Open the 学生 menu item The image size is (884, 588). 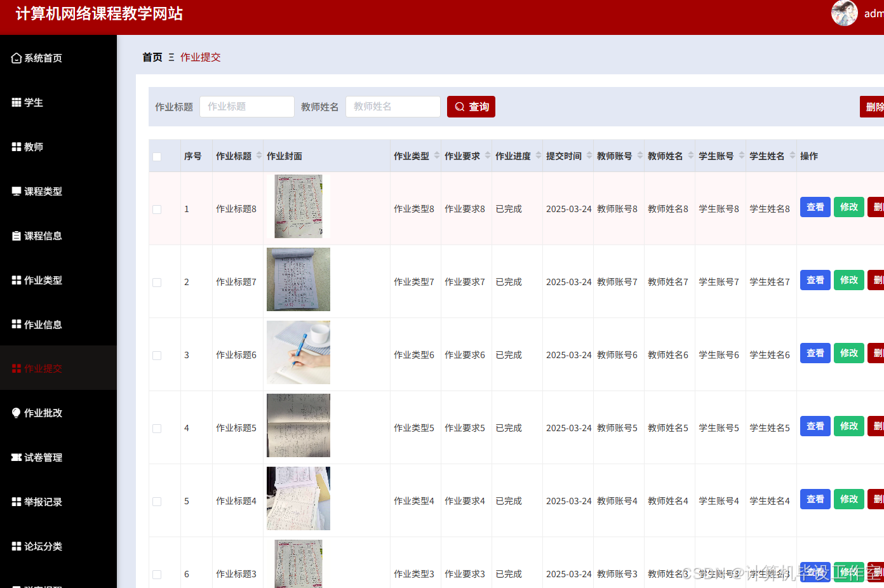58,102
